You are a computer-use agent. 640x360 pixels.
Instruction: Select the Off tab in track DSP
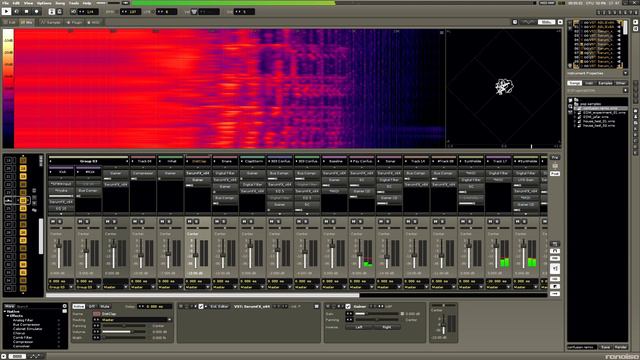(x=92, y=306)
